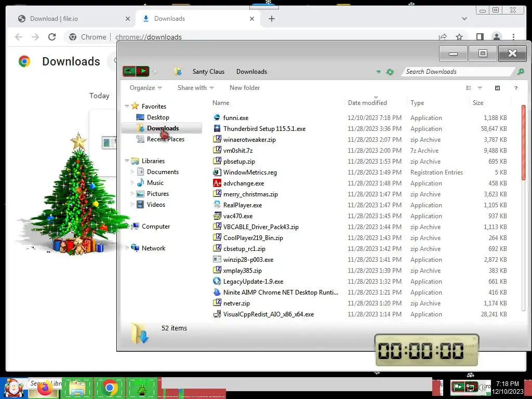Screen dimensions: 532x399
Task: Select winaerotweaker.zip
Action: coord(249,139)
